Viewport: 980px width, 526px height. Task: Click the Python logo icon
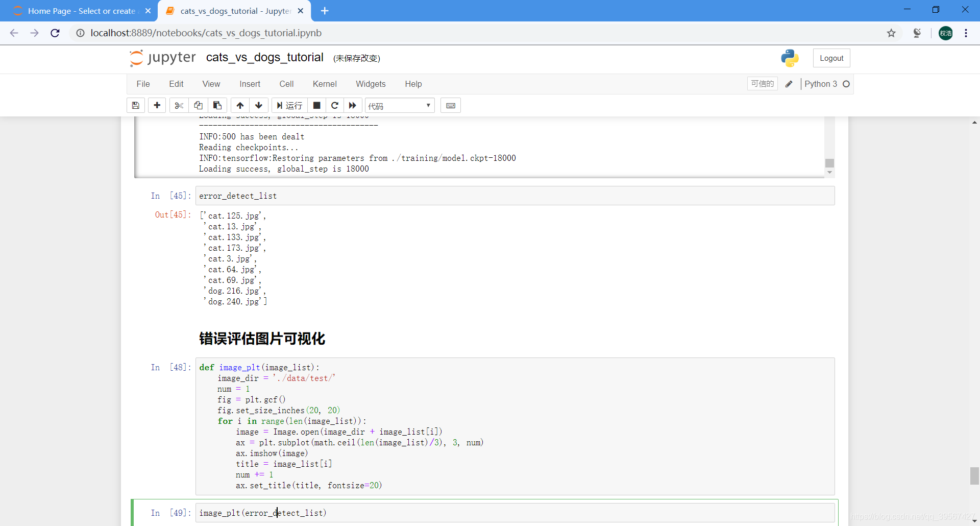[x=790, y=58]
